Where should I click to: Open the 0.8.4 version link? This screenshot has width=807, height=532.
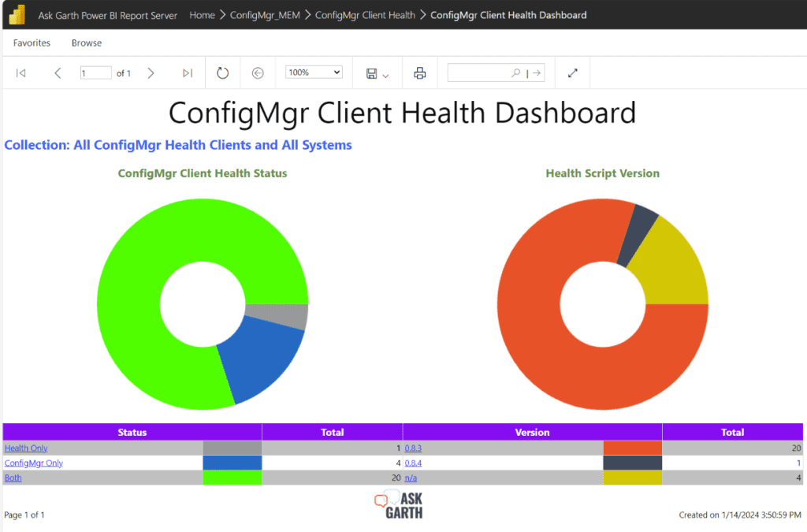click(x=413, y=463)
